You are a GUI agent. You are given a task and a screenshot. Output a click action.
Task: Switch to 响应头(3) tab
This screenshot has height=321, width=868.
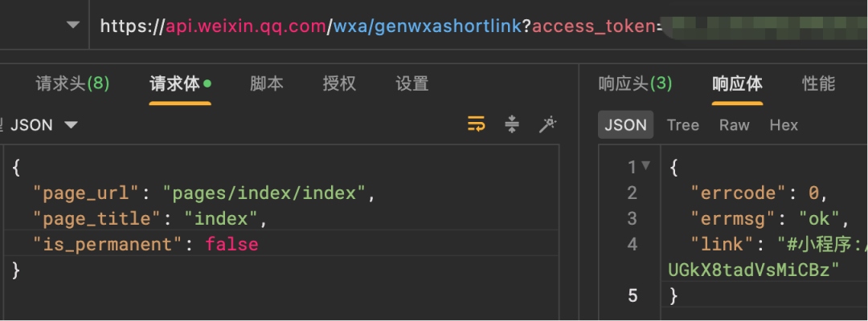[x=635, y=83]
